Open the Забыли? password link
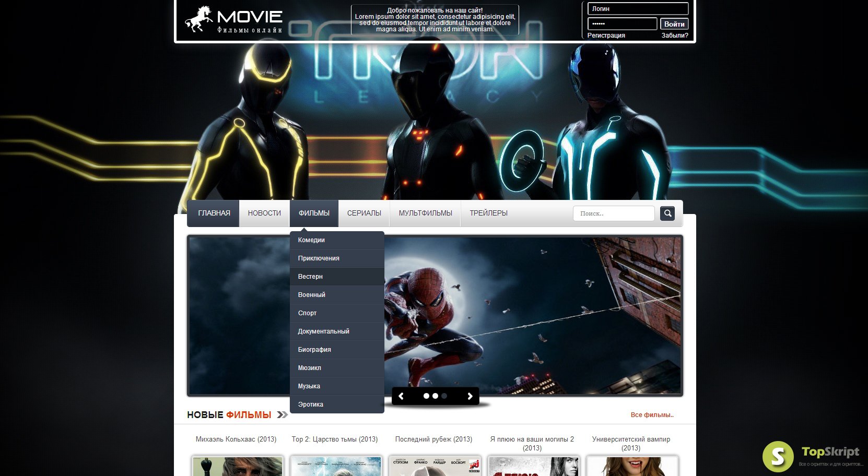This screenshot has height=476, width=868. pos(675,35)
